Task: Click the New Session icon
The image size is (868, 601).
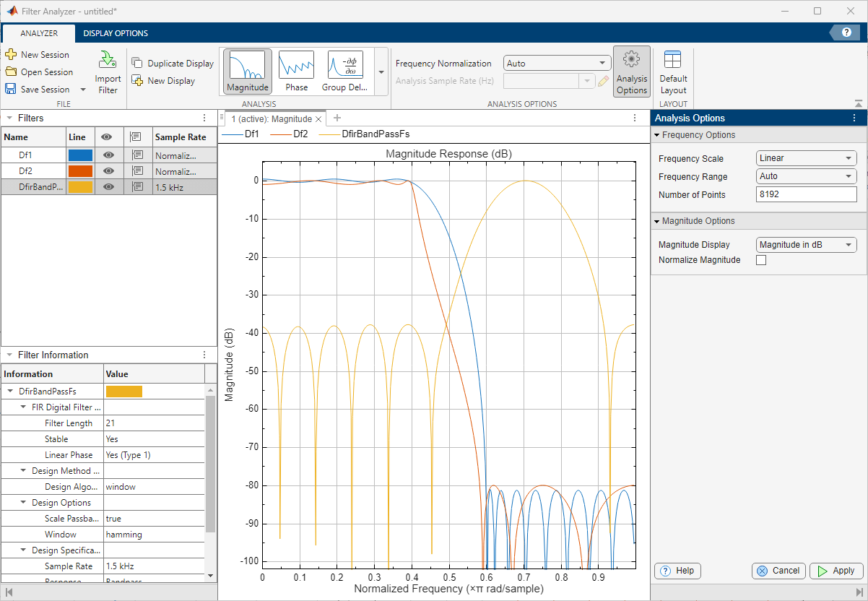Action: (11, 55)
